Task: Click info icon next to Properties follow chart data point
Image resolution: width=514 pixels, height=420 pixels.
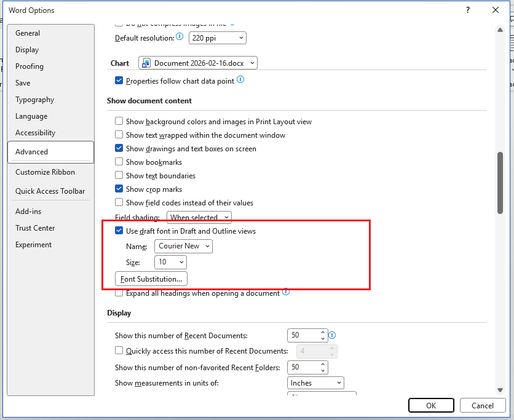Action: [x=240, y=79]
